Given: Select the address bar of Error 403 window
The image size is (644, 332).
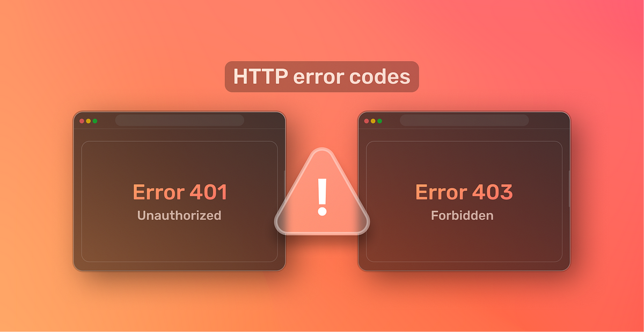Looking at the screenshot, I should tap(464, 120).
